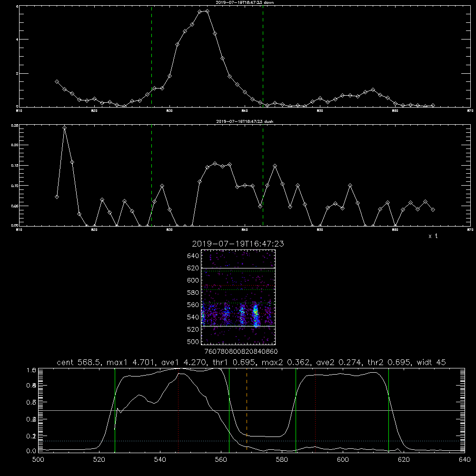Click the "ave1 4.270" value

tap(185, 362)
